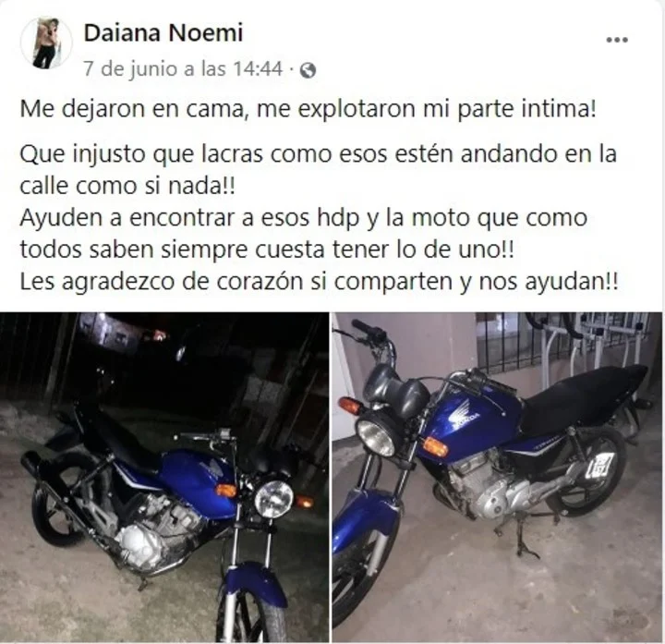Click the public globe privacy icon

click(x=308, y=70)
